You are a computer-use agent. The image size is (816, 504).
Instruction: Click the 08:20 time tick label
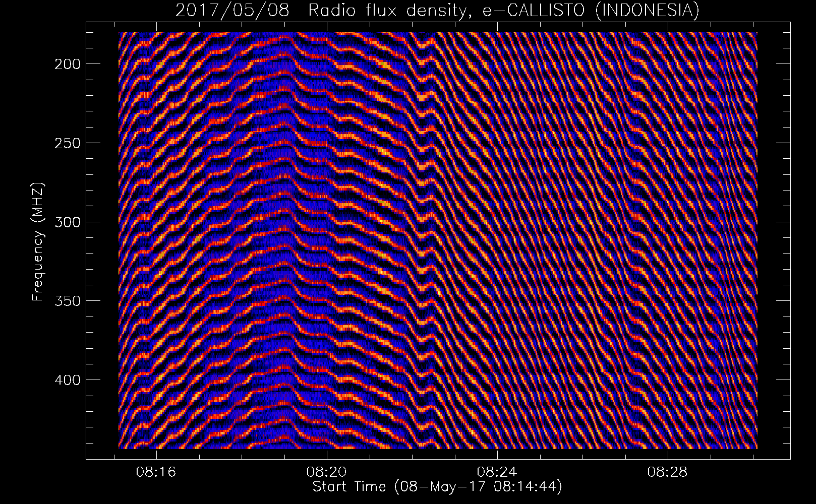(327, 472)
